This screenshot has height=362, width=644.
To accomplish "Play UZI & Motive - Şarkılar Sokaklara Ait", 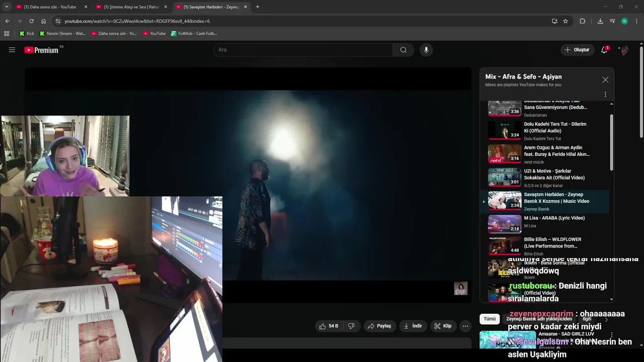I will pyautogui.click(x=546, y=177).
